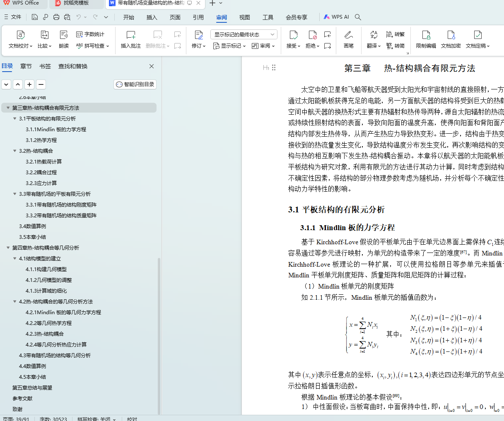504x421 pixels.
Task: Click the 比较 compare documents icon
Action: (x=44, y=35)
